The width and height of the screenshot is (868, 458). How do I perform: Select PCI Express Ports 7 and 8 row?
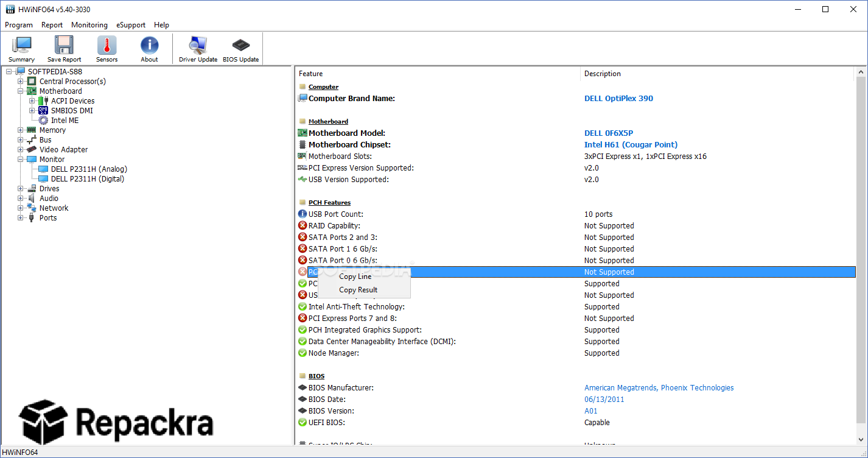click(576, 319)
